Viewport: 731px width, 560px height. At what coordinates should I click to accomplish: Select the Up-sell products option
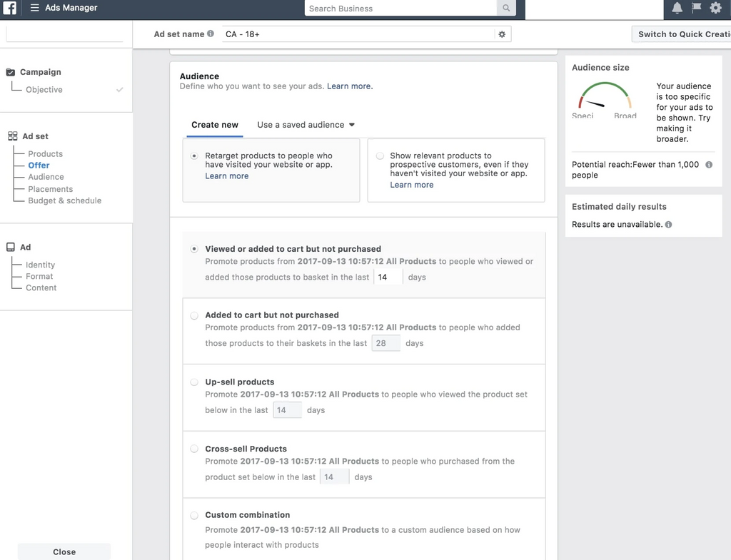194,382
